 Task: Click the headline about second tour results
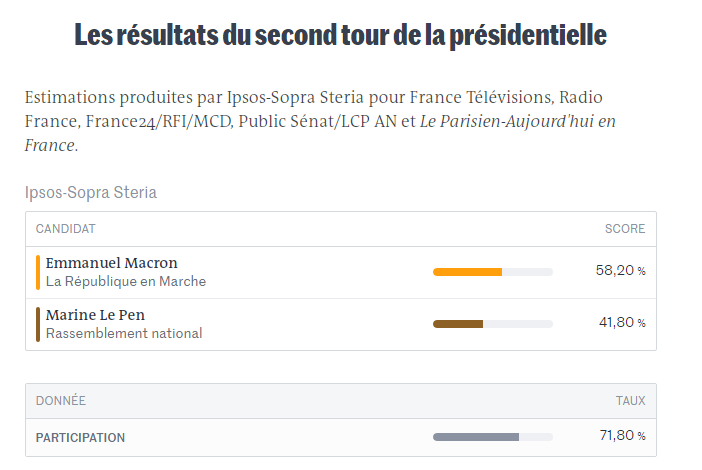tap(340, 36)
